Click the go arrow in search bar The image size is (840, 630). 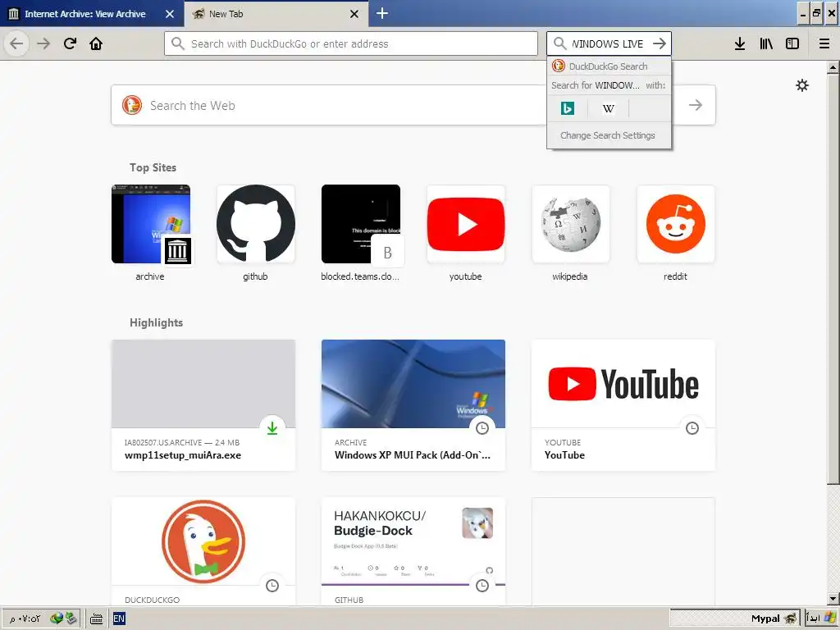tap(660, 43)
